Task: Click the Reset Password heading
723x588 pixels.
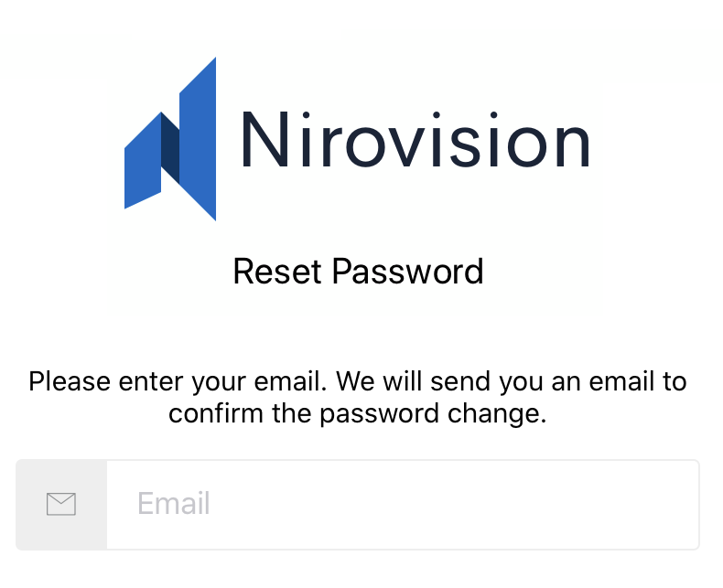Action: tap(358, 272)
